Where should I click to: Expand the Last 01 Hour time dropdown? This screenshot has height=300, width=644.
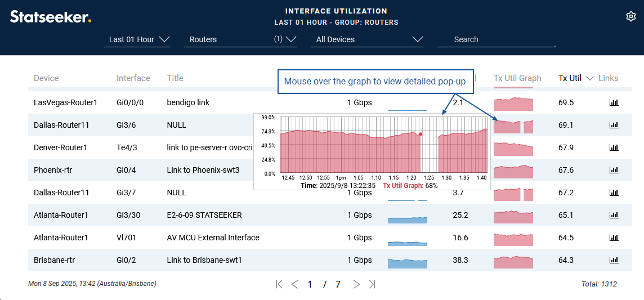point(137,39)
